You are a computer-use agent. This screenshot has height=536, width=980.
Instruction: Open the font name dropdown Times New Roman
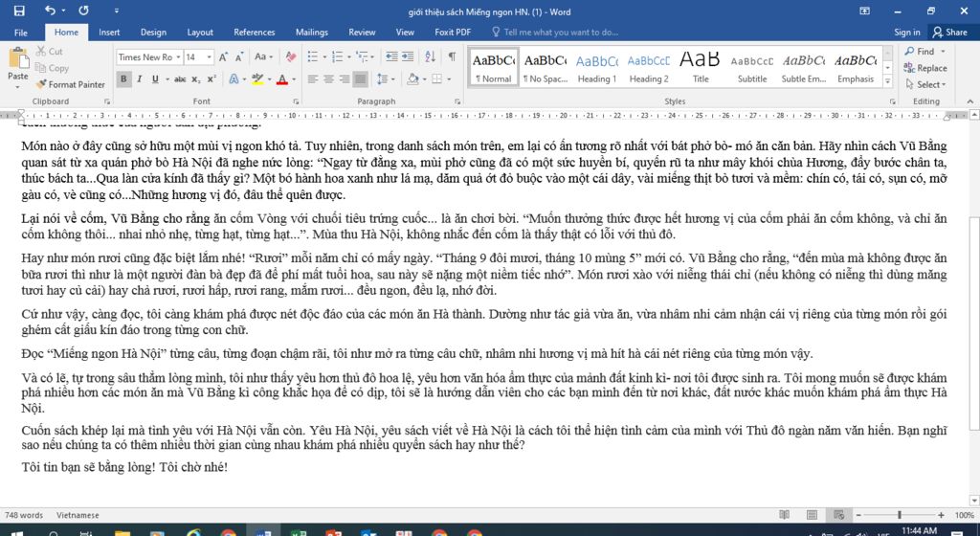click(x=178, y=56)
